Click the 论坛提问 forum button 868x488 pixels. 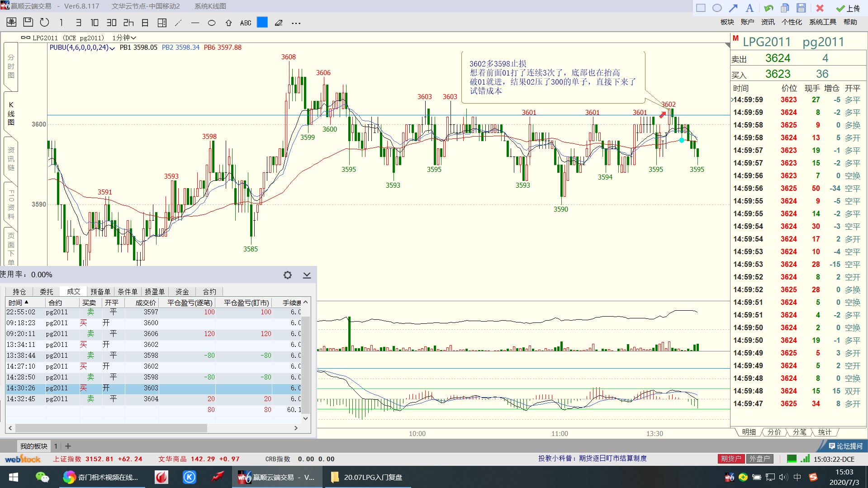[845, 446]
